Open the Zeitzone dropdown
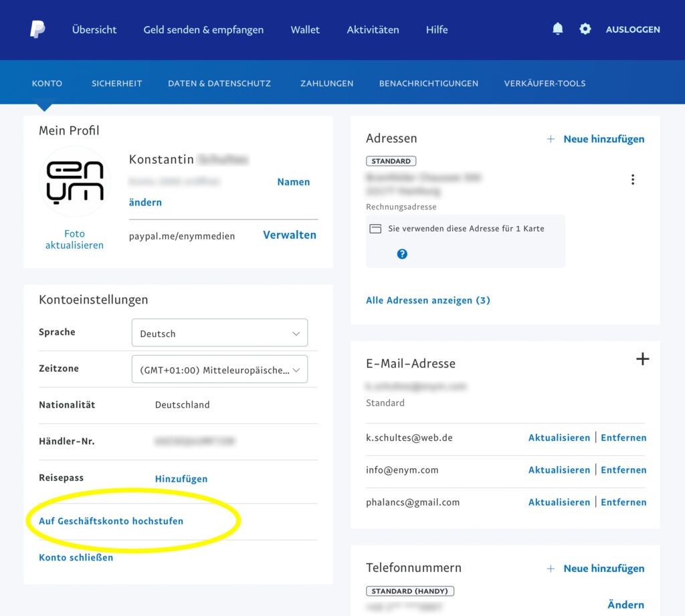The image size is (685, 616). (219, 370)
